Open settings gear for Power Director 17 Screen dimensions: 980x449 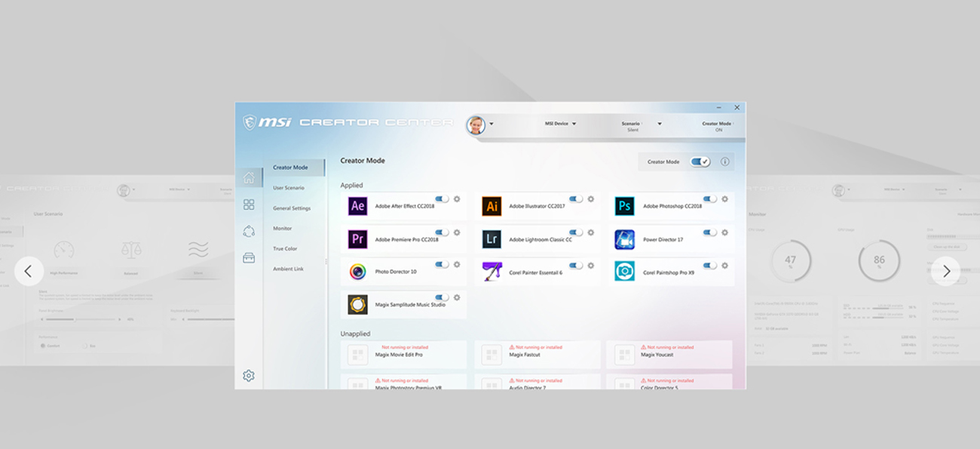pos(724,232)
